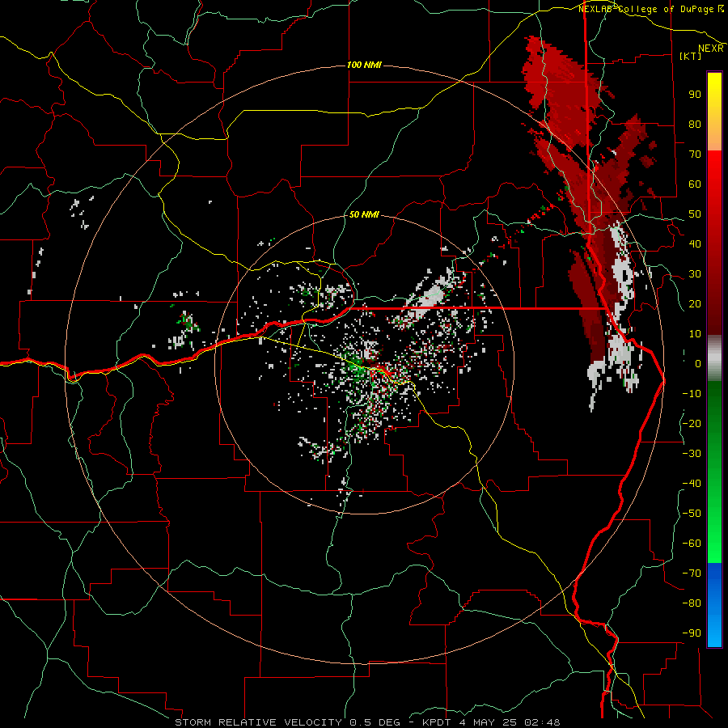Click the 60 knot label on color scale
The image size is (728, 728).
pyautogui.click(x=695, y=184)
